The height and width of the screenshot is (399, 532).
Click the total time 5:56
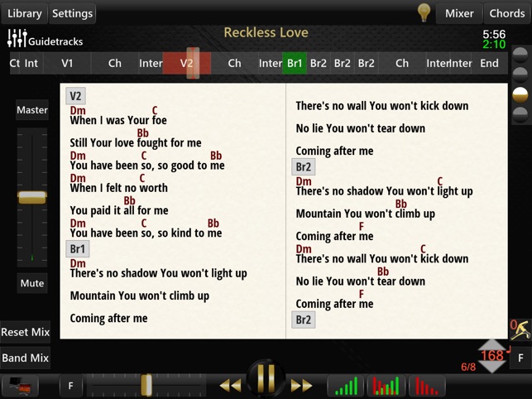(x=494, y=34)
